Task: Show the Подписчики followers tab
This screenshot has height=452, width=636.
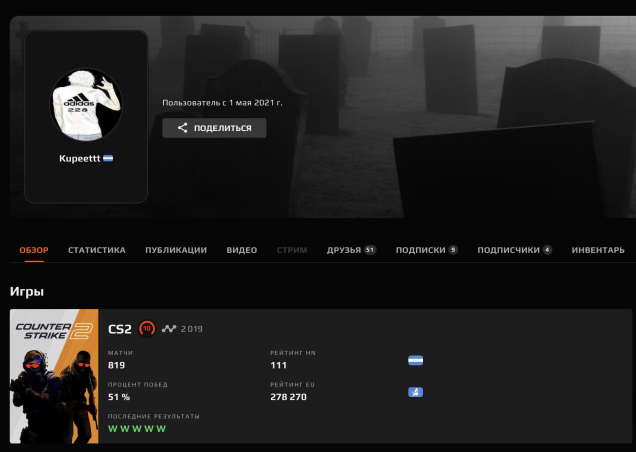Action: tap(514, 250)
